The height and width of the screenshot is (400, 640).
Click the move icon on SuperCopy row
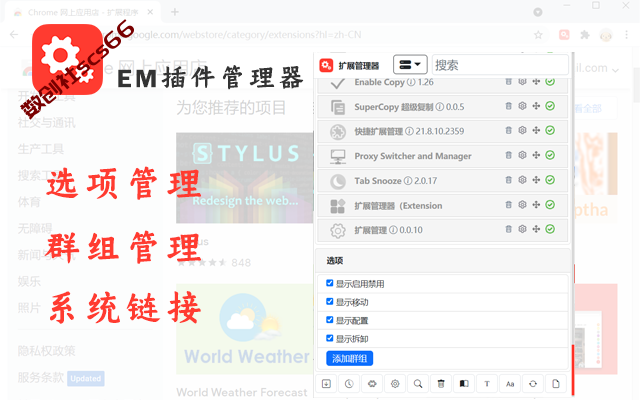536,106
